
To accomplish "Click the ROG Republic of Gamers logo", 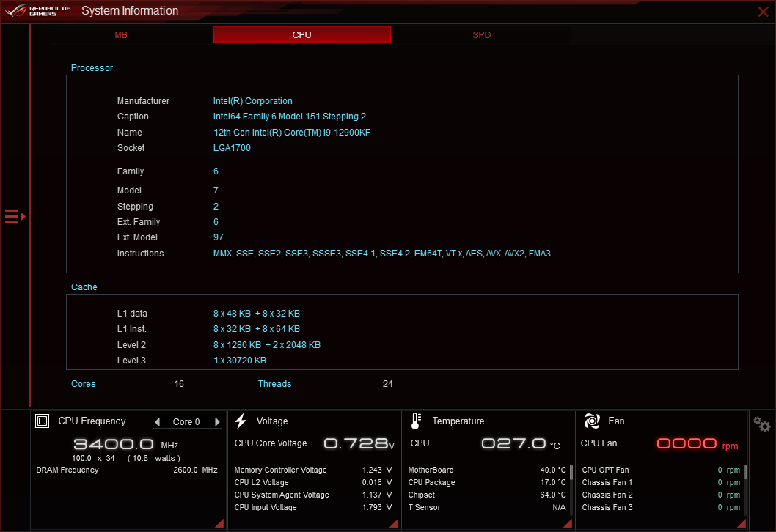I will click(x=38, y=11).
